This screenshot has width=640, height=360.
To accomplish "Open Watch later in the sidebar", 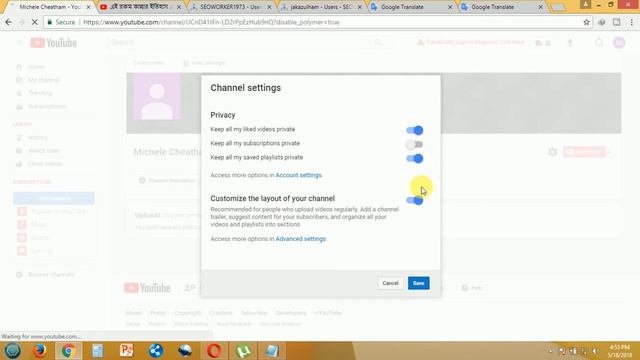I will click(43, 151).
